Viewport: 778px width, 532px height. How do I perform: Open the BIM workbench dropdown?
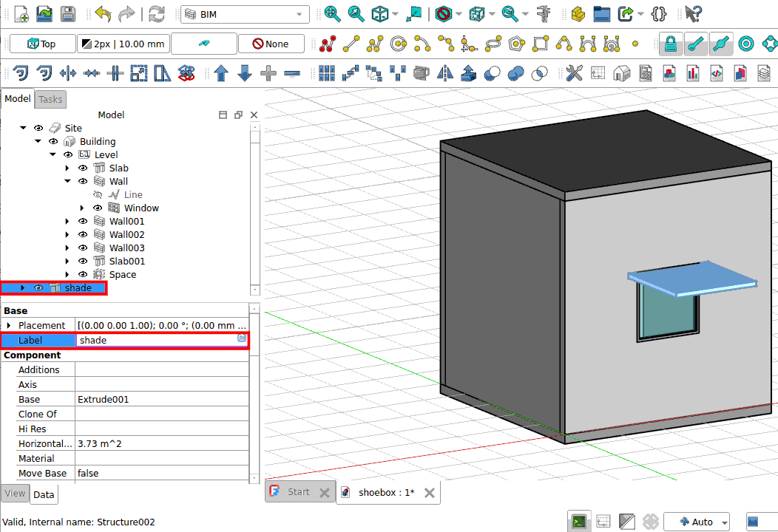tap(245, 14)
